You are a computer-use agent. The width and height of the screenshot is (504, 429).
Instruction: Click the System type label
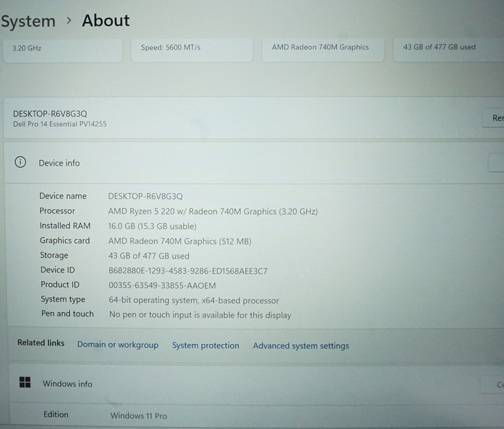tap(63, 299)
